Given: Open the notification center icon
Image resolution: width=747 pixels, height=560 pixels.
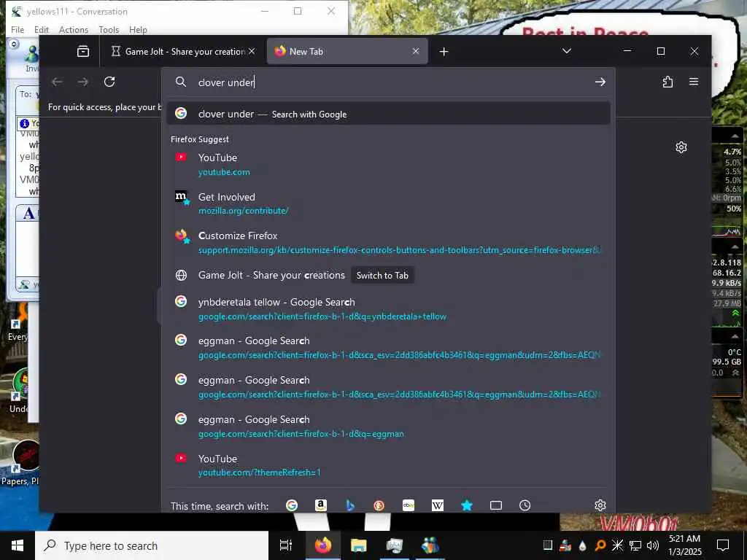Looking at the screenshot, I should coord(723,545).
